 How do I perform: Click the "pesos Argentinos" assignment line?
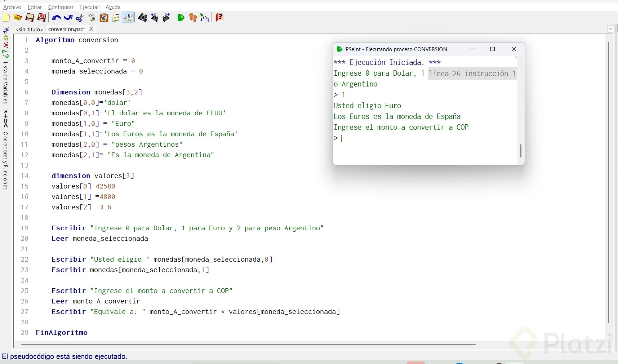[117, 145]
